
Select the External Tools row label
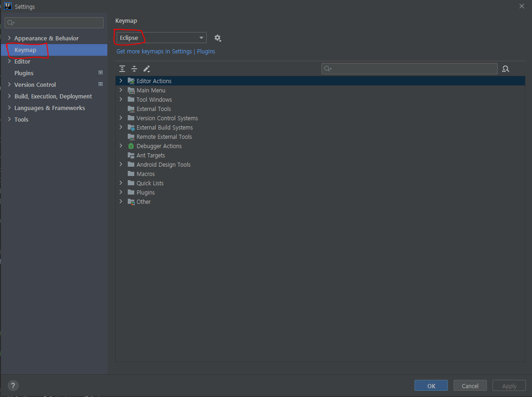154,109
